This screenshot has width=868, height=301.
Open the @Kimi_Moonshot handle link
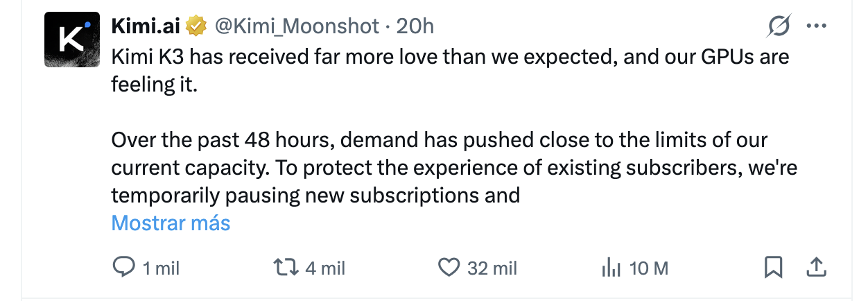click(297, 26)
